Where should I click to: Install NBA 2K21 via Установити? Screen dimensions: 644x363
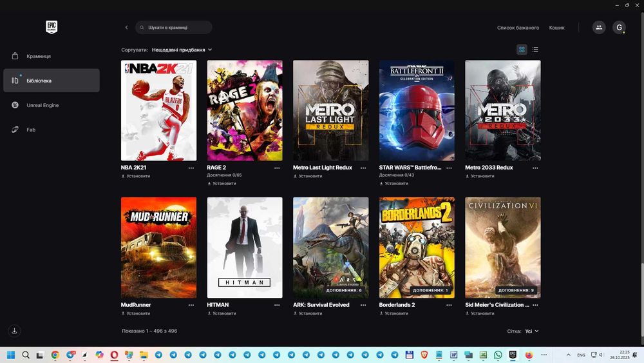[135, 176]
